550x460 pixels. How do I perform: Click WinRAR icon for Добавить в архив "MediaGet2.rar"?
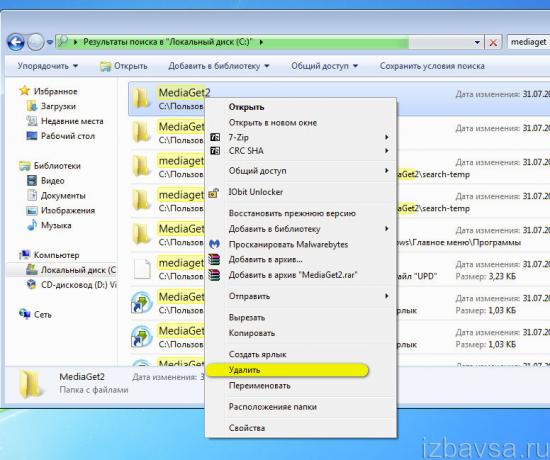[x=214, y=275]
